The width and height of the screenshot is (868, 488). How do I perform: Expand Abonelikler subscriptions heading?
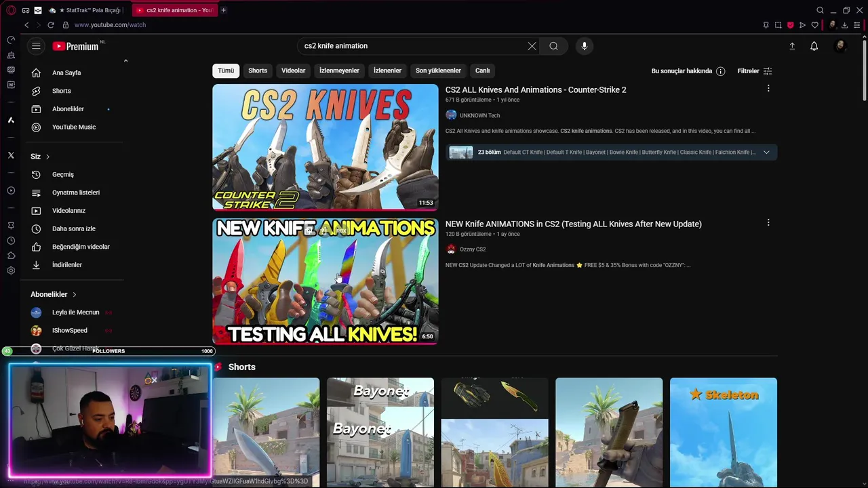[x=54, y=294]
